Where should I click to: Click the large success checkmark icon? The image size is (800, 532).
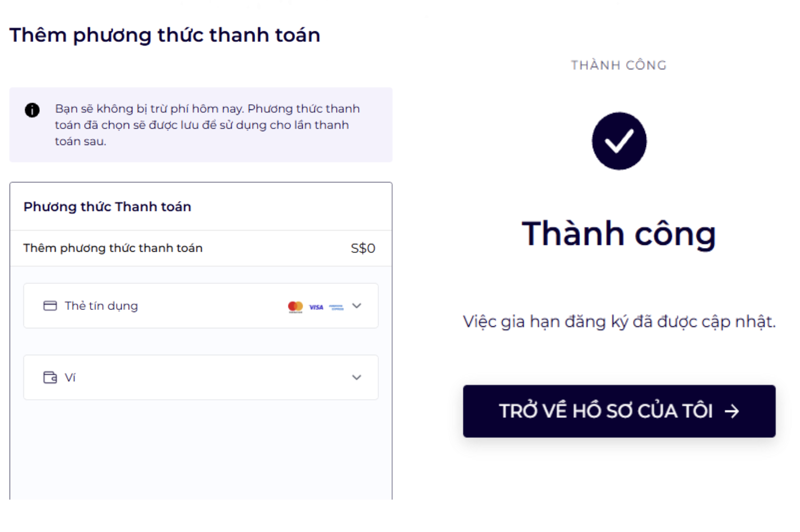(x=619, y=141)
